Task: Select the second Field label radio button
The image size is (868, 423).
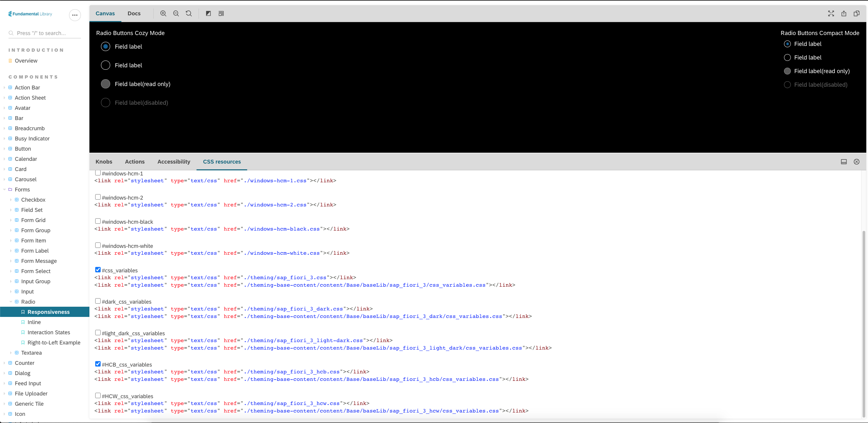Action: point(105,65)
